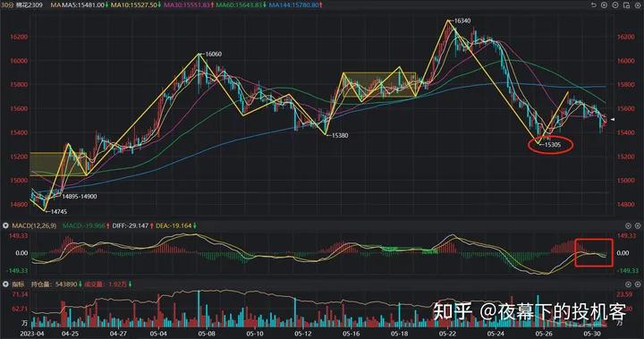Screen dimensions: 644x339
Task: Click 15200 on the right price axis
Action: pos(625,157)
